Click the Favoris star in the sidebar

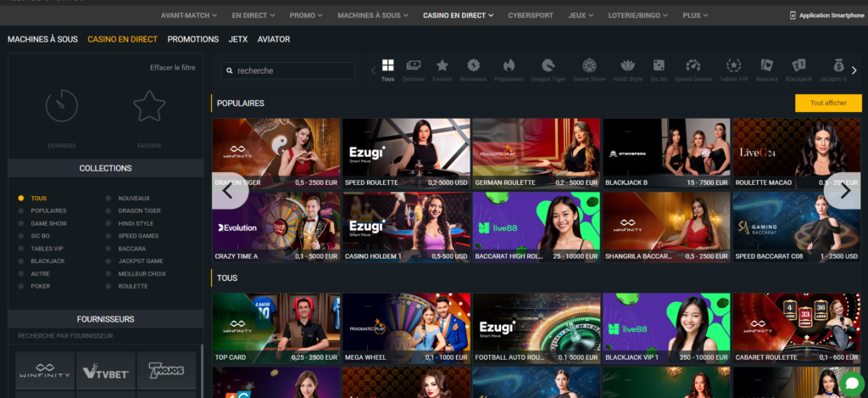point(149,107)
